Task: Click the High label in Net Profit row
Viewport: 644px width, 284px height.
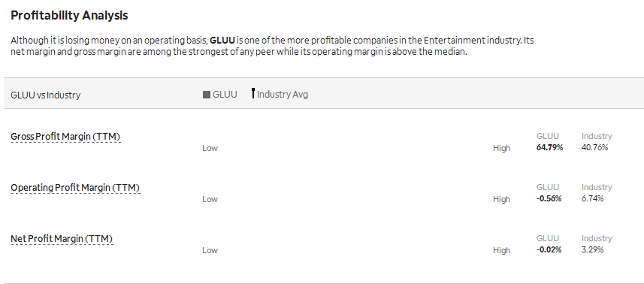Action: (x=501, y=250)
